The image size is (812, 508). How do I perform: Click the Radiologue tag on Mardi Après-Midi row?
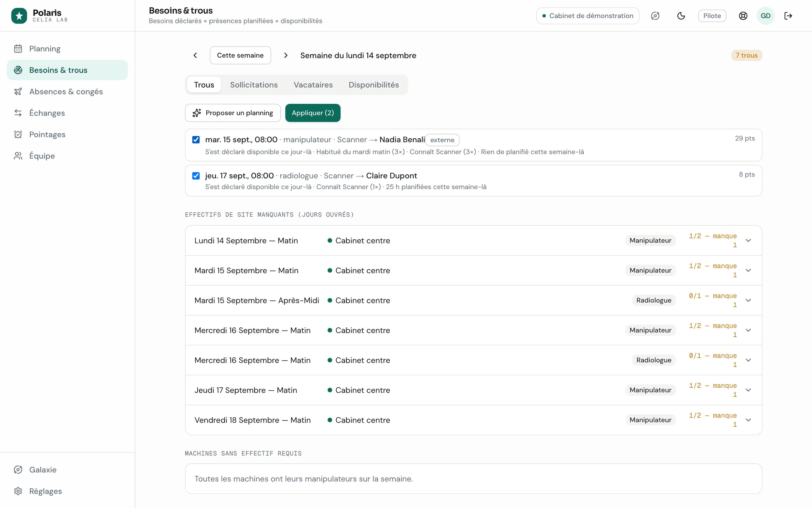tap(654, 300)
